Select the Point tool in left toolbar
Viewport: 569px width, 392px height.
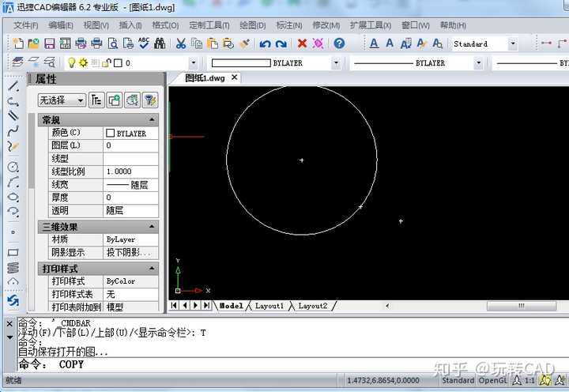pos(13,232)
